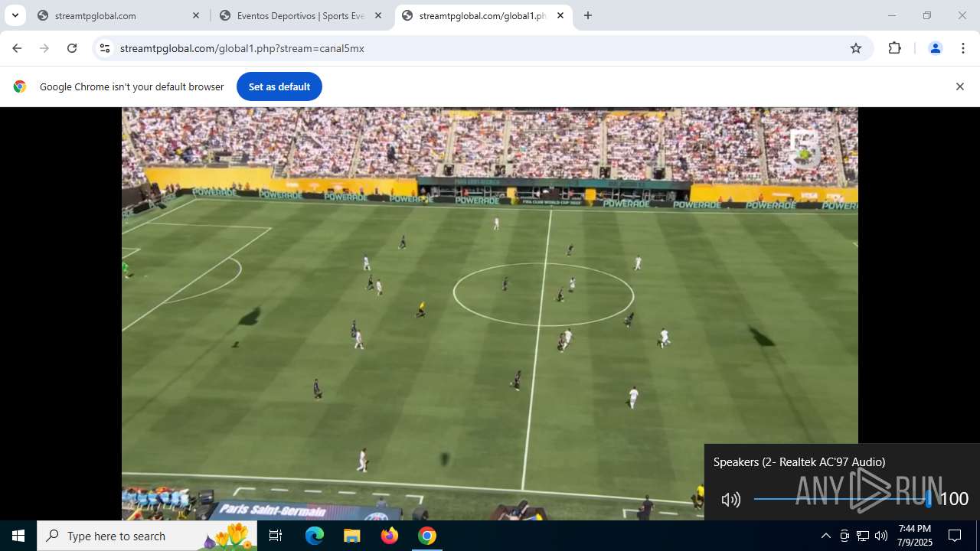This screenshot has height=551, width=980.
Task: Go forward to the next page
Action: [x=44, y=48]
